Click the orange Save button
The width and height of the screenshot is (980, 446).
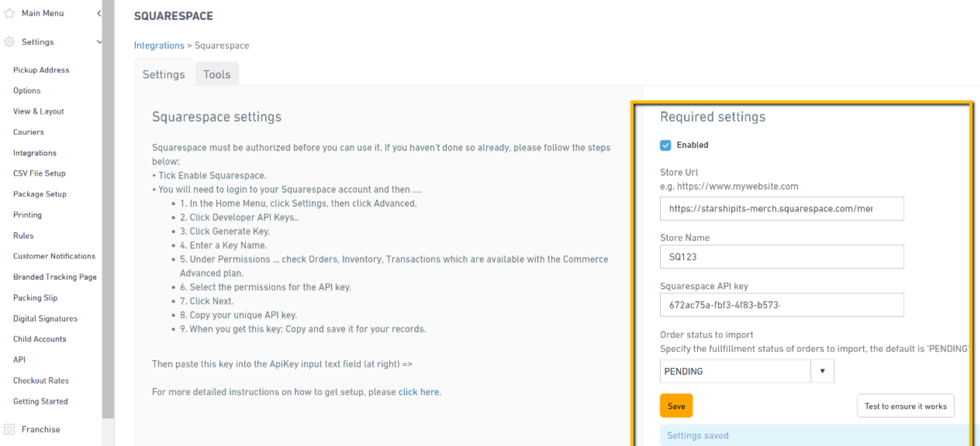[676, 406]
